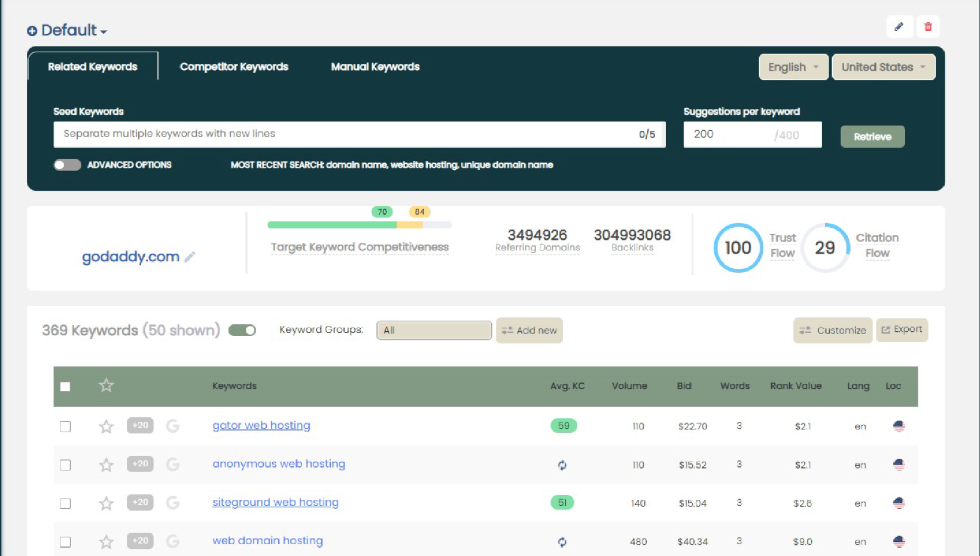
Task: Check the anonymous web hosting row checkbox
Action: click(x=65, y=465)
